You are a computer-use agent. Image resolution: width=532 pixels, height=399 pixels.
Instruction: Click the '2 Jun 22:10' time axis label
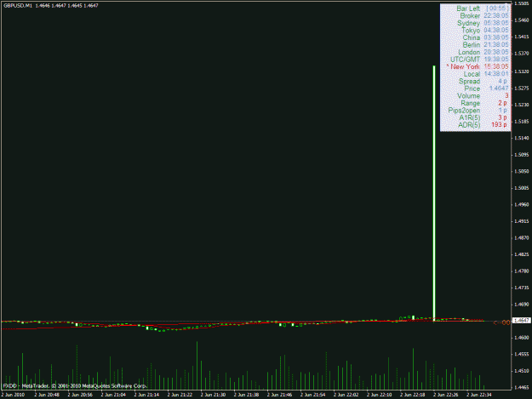[x=380, y=395]
